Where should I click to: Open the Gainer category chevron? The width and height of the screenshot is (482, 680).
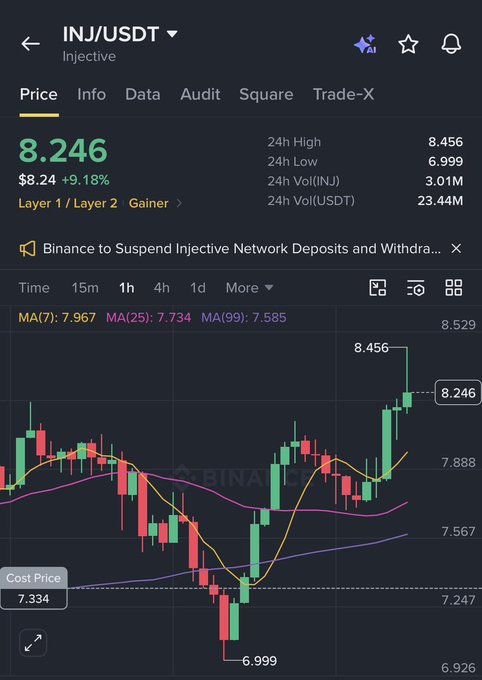tap(179, 203)
